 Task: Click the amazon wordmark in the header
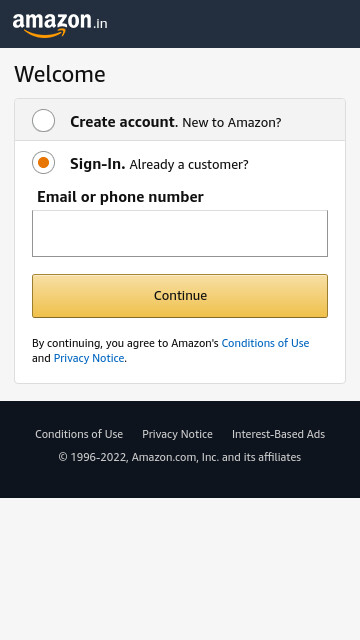click(x=52, y=21)
